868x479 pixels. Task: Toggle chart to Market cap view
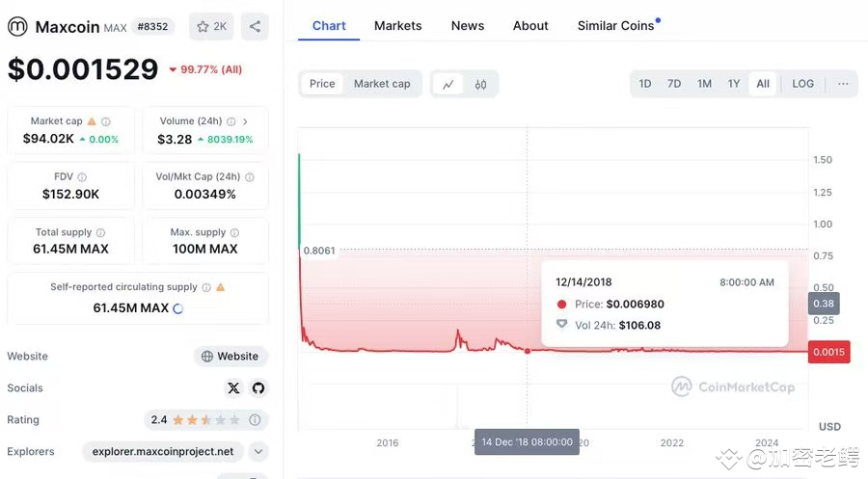click(x=382, y=84)
